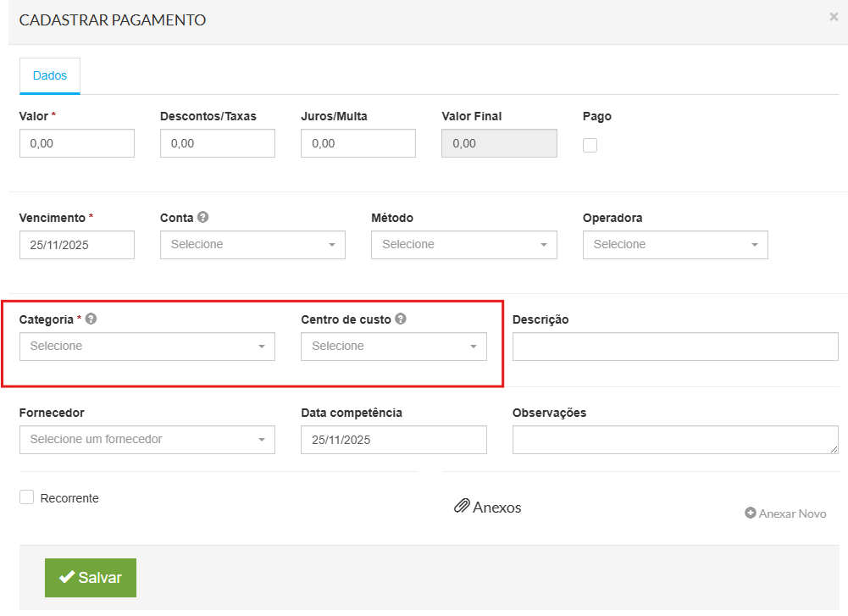
Task: Select a Categoria from the dropdown
Action: tap(147, 347)
